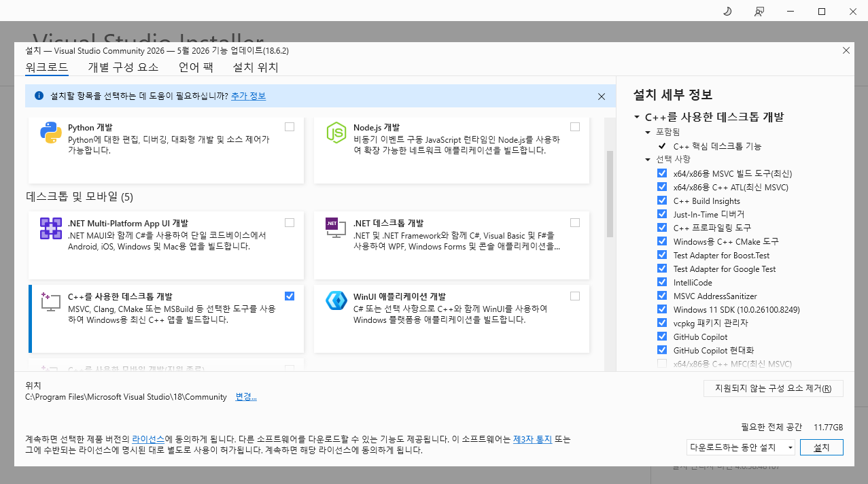Click the WinUI 애플리케이션 개발 icon
868x484 pixels.
pos(336,300)
